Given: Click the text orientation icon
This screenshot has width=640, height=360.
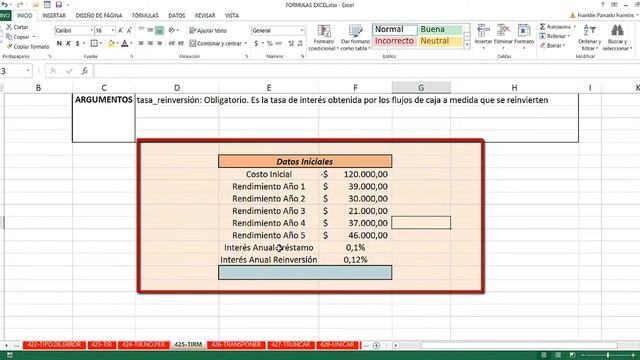Looking at the screenshot, I should click(x=172, y=30).
